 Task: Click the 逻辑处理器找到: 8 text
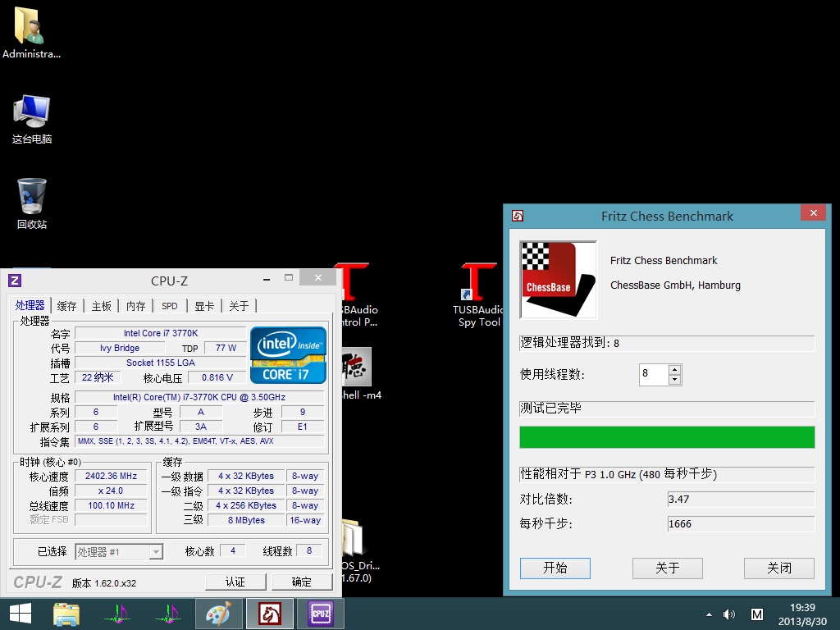[569, 343]
